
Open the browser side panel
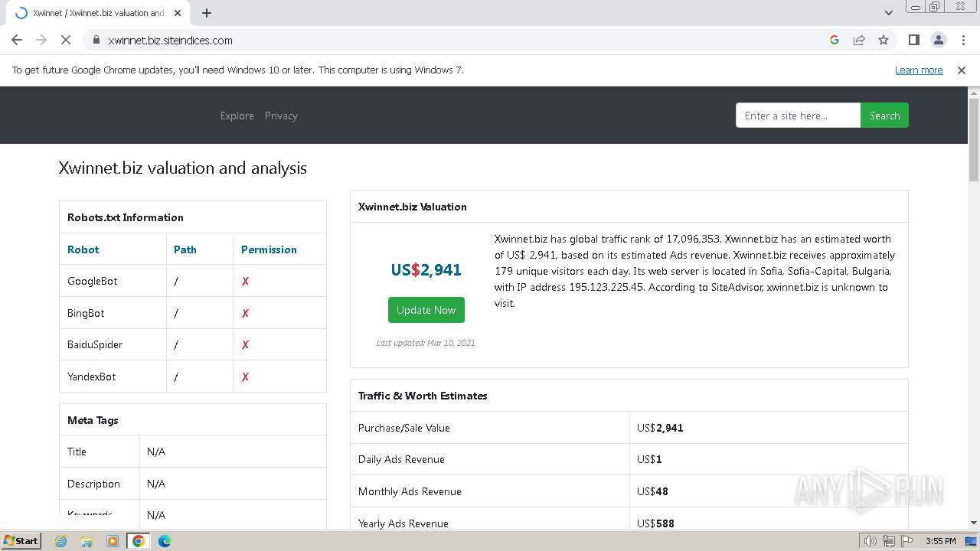tap(913, 40)
